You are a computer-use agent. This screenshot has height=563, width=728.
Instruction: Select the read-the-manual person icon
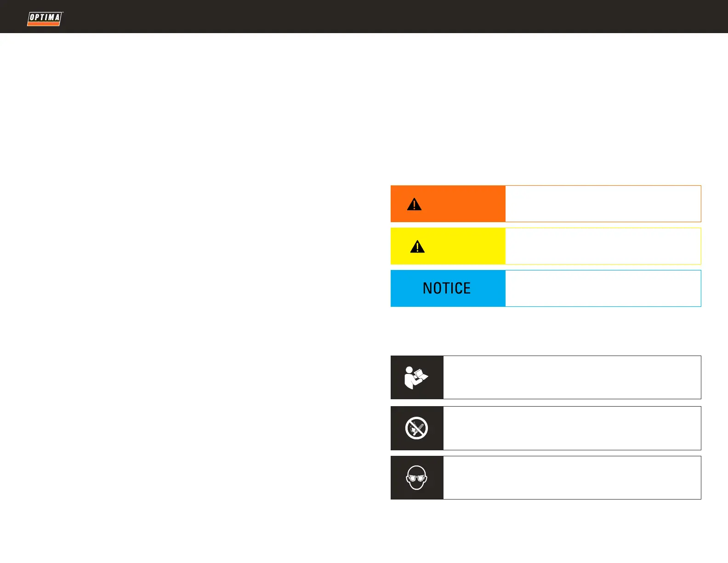click(416, 378)
